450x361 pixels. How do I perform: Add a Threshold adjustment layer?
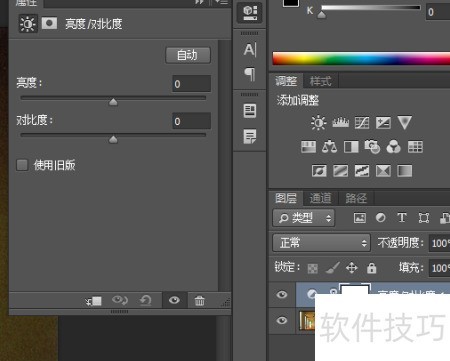pyautogui.click(x=362, y=171)
